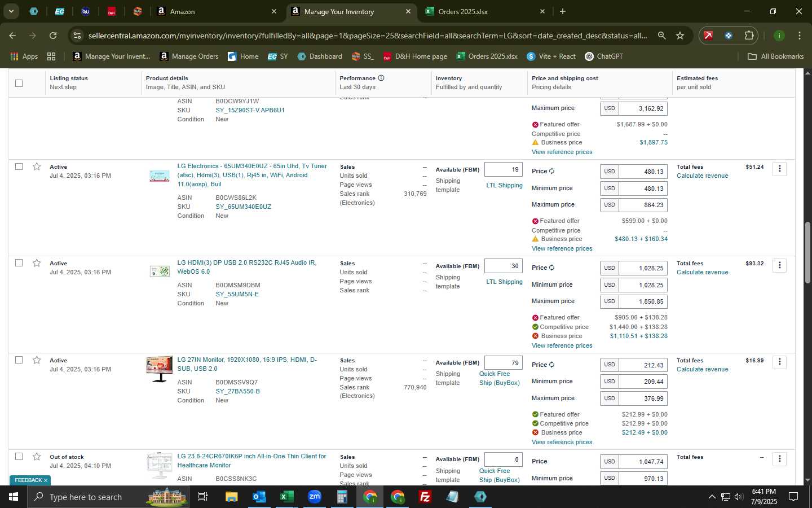Screen dimensions: 812x508
Task: Open actions menu for $16.99 fees row
Action: tap(780, 362)
